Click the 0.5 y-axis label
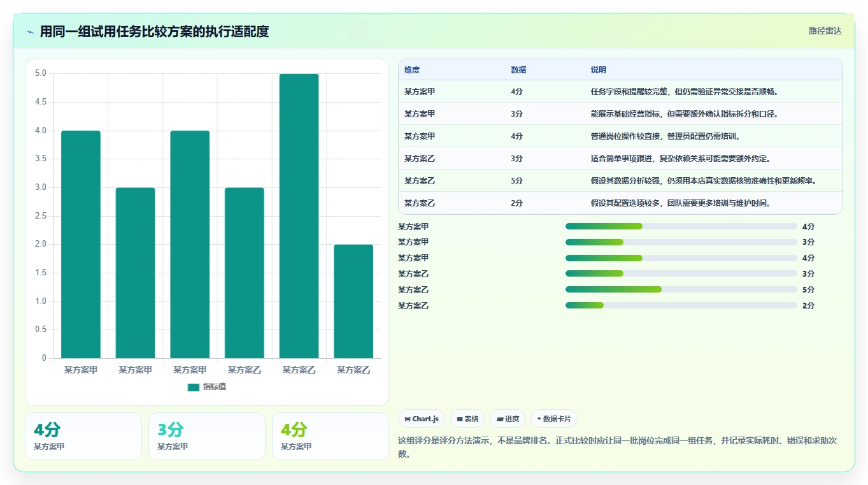This screenshot has width=868, height=485. point(41,329)
